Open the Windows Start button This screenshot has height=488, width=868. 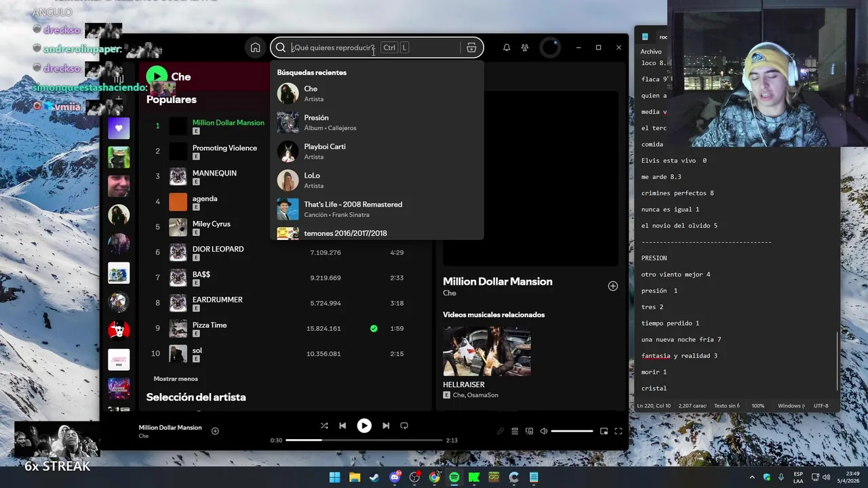coord(334,477)
